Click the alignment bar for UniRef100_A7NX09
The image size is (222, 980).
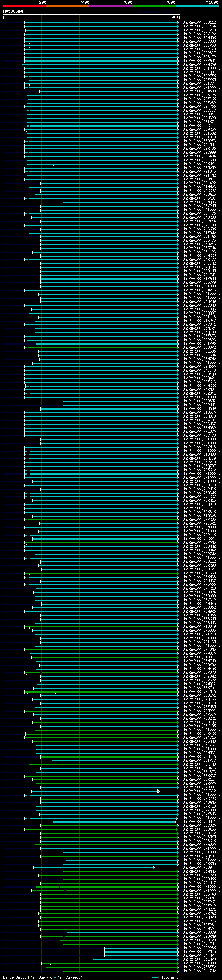pyautogui.click(x=100, y=65)
